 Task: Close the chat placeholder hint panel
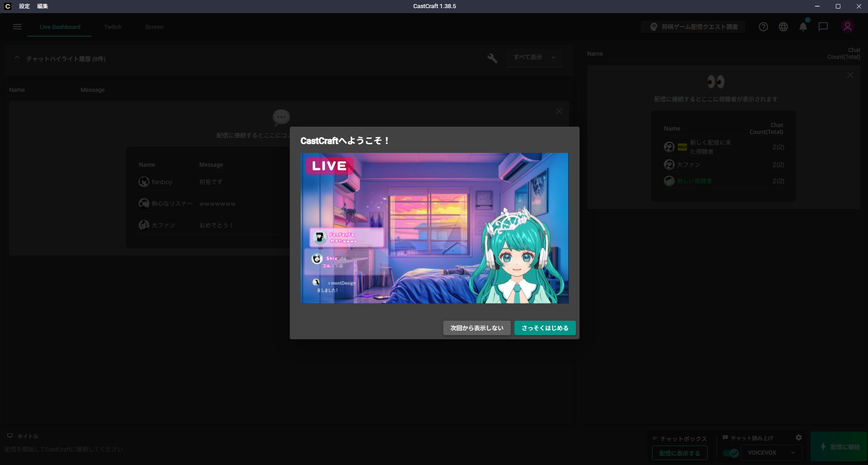[559, 111]
